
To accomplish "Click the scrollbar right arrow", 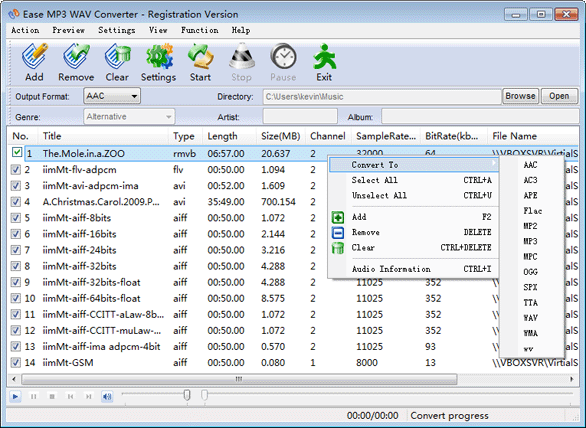I will click(x=572, y=379).
